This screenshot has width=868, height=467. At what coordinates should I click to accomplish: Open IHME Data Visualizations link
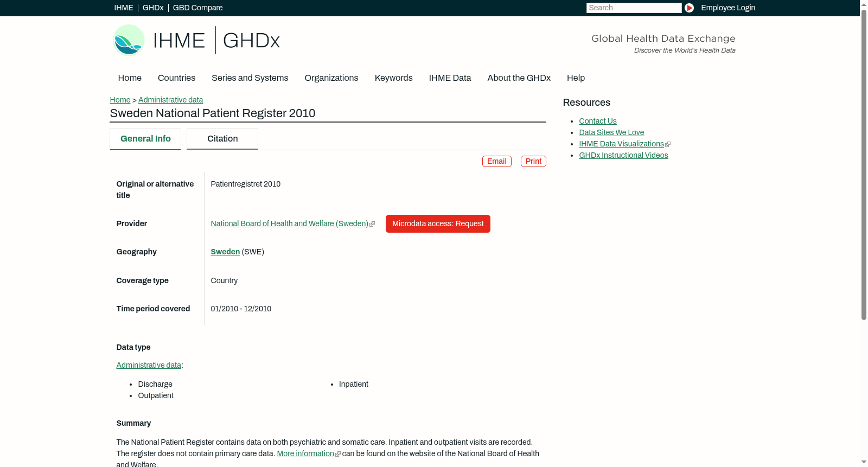click(x=622, y=144)
